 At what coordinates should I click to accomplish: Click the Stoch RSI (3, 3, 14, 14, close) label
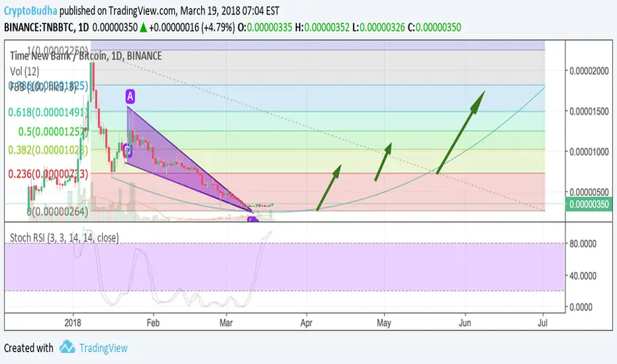coord(64,238)
